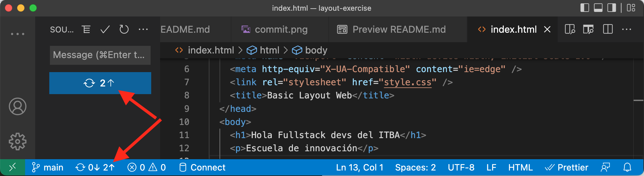Screen dimensions: 644x176
Task: Change encoding via UTF-8
Action: 461,167
